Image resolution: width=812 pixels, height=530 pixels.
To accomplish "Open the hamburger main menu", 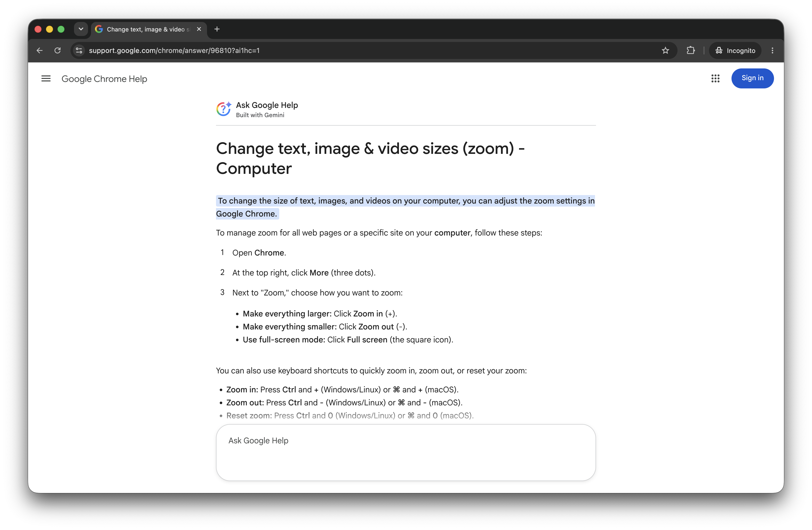I will (46, 79).
